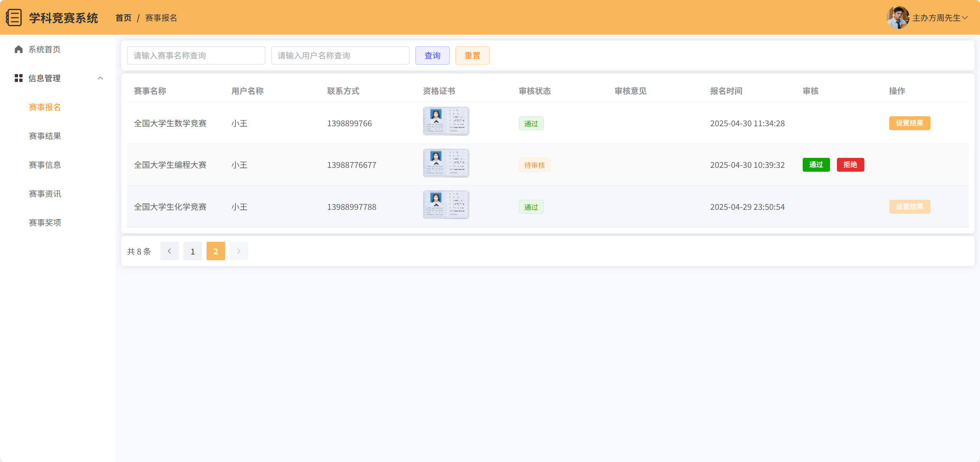The image size is (980, 462).
Task: Open certificate thumbnail for 全国大学生编程大赛
Action: (x=446, y=163)
